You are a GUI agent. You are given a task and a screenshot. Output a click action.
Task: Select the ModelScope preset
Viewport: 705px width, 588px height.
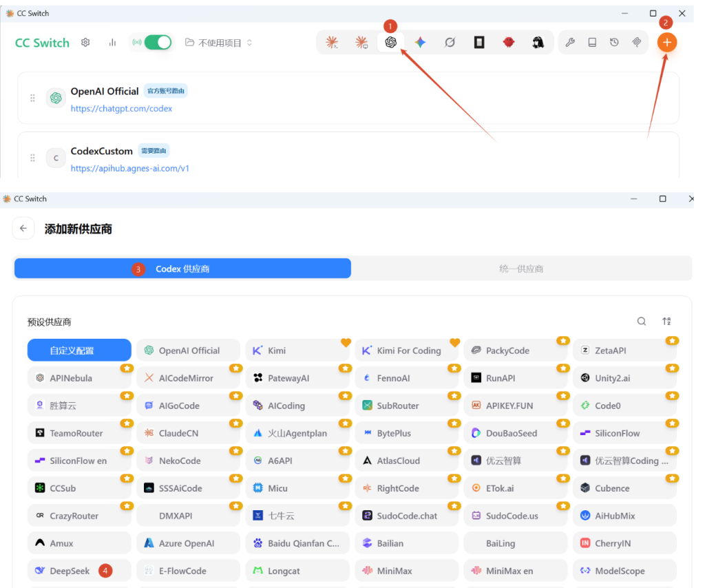[625, 571]
